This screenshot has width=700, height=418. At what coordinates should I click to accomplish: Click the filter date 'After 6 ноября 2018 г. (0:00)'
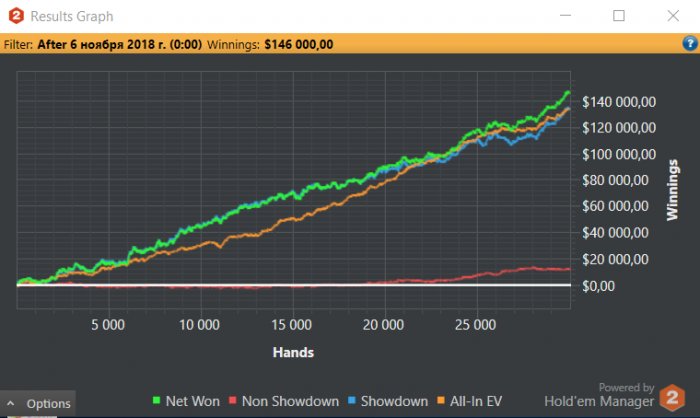[x=120, y=44]
